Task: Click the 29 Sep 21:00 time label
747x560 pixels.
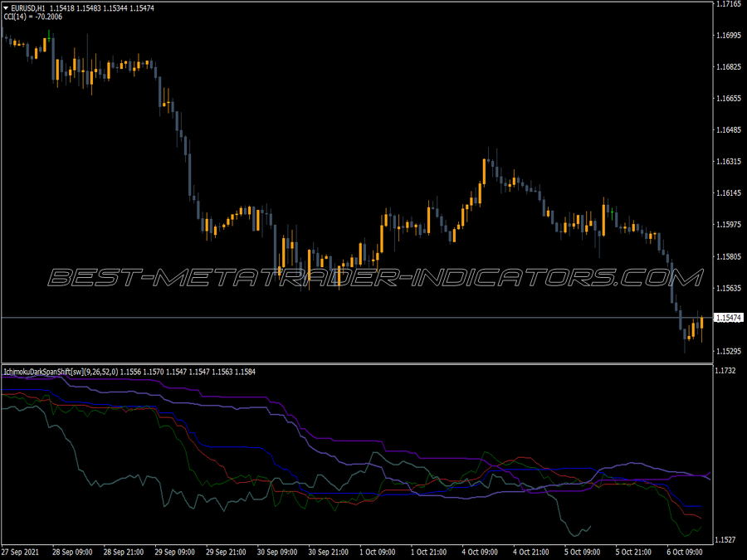Action: pos(226,552)
